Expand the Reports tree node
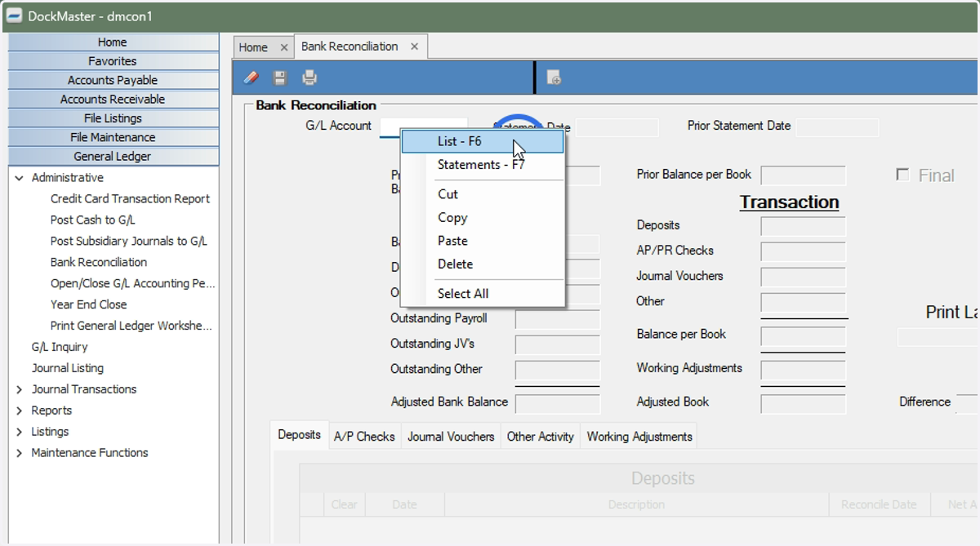 (19, 411)
